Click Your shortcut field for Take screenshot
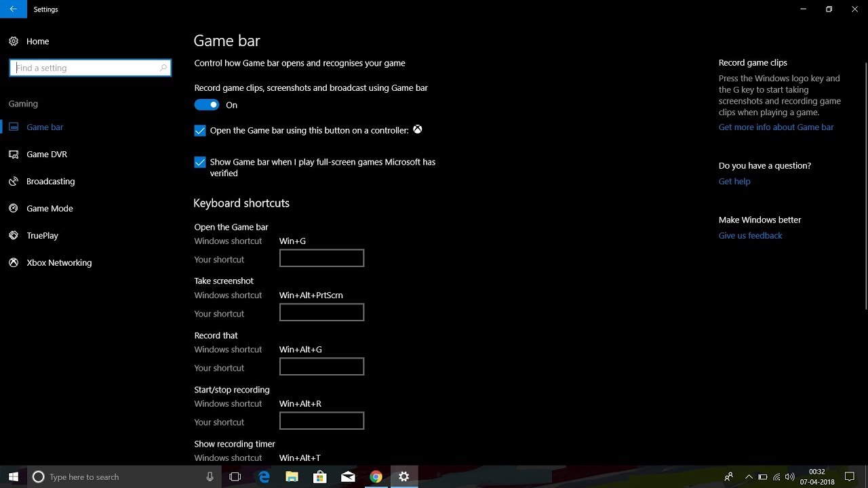This screenshot has width=868, height=488. click(321, 312)
